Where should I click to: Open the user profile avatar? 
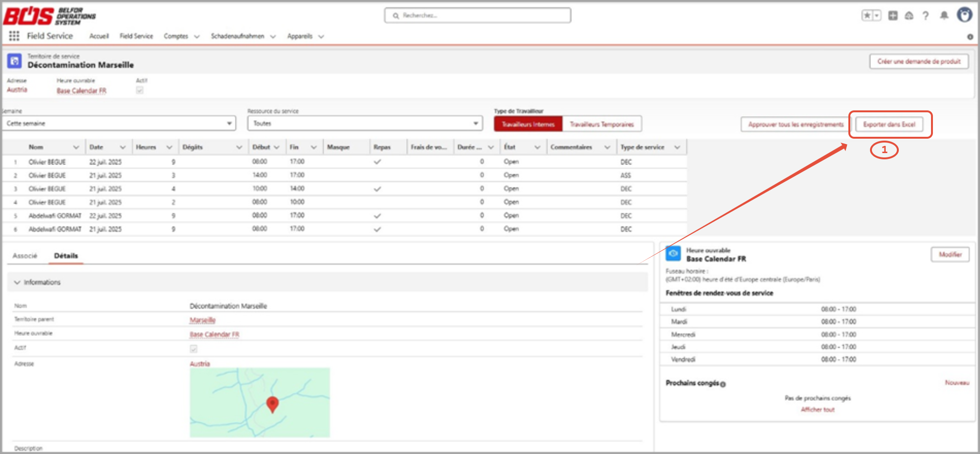coord(964,15)
